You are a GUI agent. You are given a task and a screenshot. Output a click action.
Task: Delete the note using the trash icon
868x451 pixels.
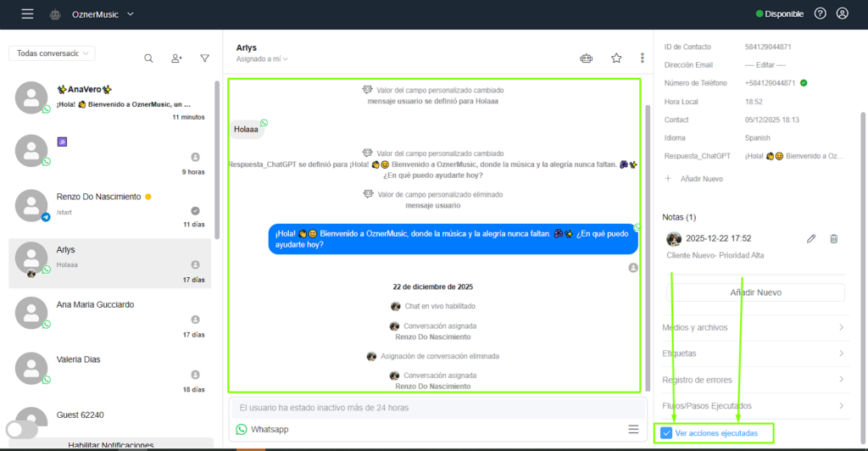click(834, 238)
